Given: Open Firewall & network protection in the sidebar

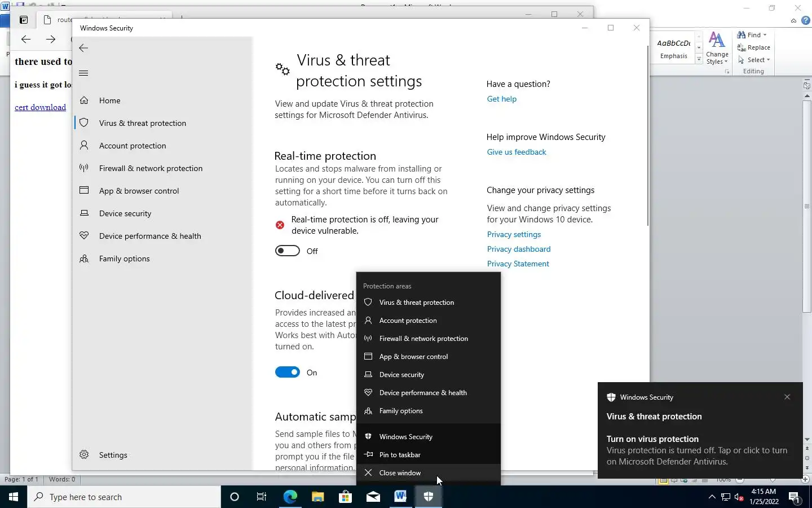Looking at the screenshot, I should point(164,168).
